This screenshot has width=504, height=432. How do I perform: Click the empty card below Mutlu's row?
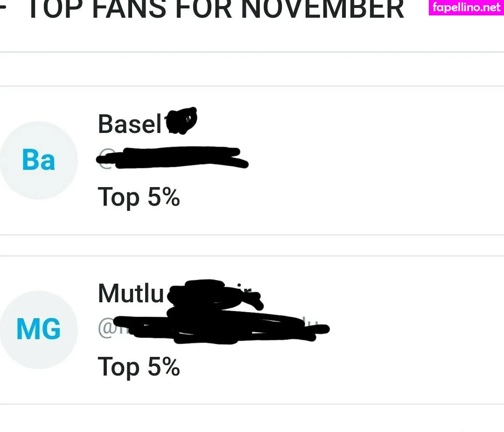(252, 419)
